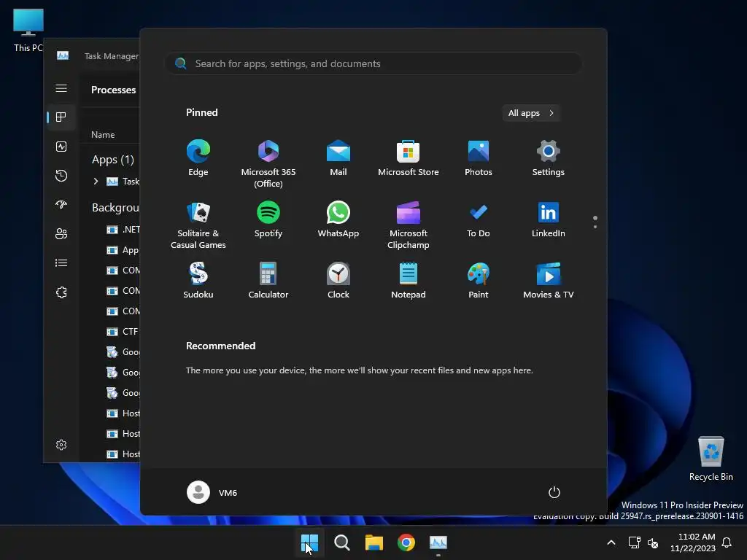The height and width of the screenshot is (560, 747).
Task: Open Startup apps page in Task Manager
Action: pyautogui.click(x=61, y=205)
